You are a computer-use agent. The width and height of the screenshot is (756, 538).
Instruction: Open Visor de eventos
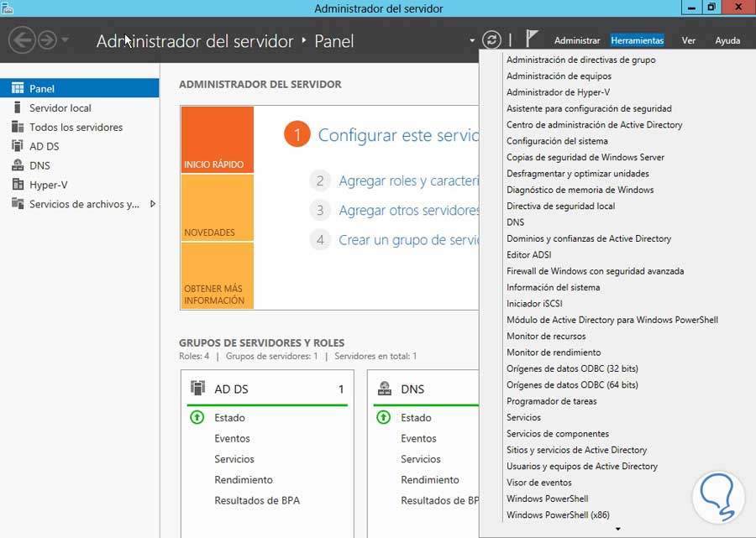point(539,483)
